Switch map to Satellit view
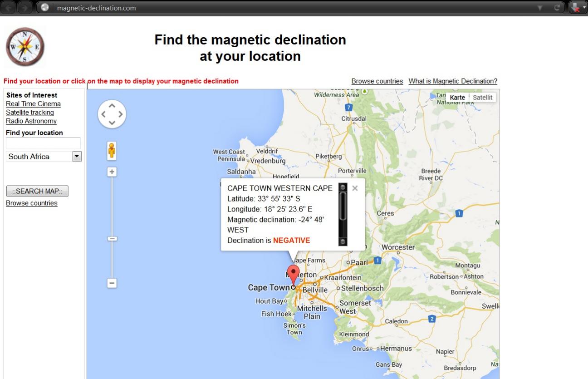 click(x=482, y=98)
